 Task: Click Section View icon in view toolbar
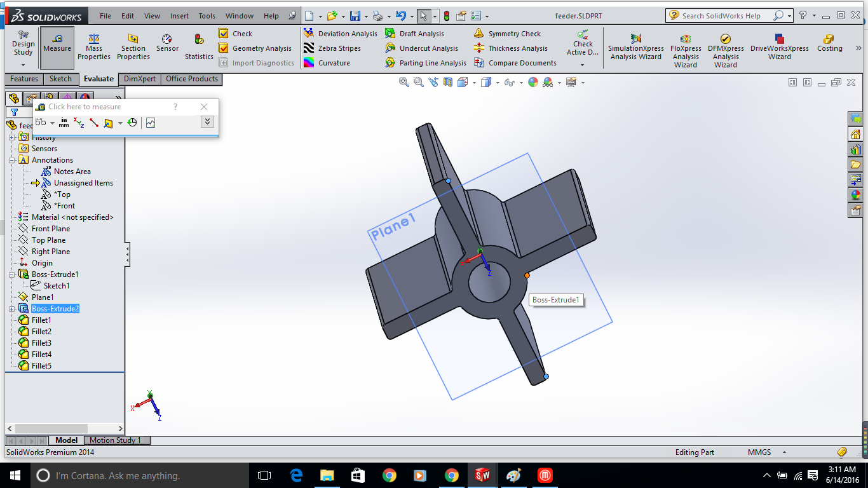[448, 82]
